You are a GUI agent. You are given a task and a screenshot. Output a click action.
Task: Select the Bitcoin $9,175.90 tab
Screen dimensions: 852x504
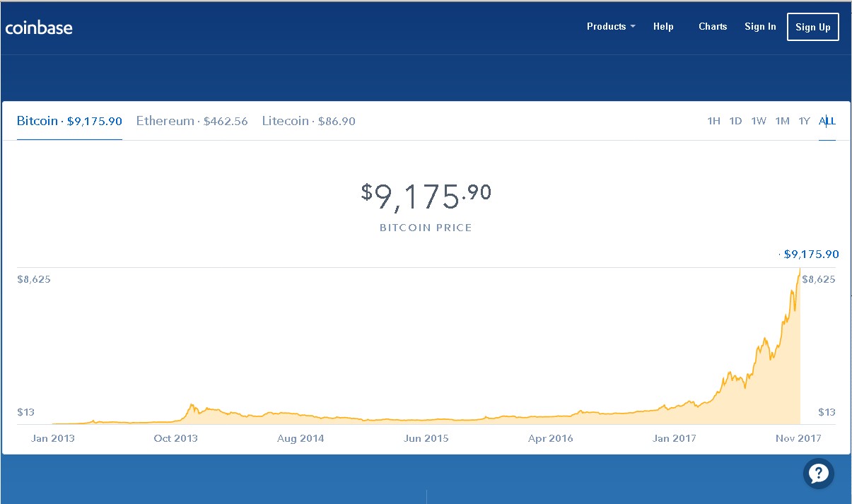pyautogui.click(x=69, y=121)
